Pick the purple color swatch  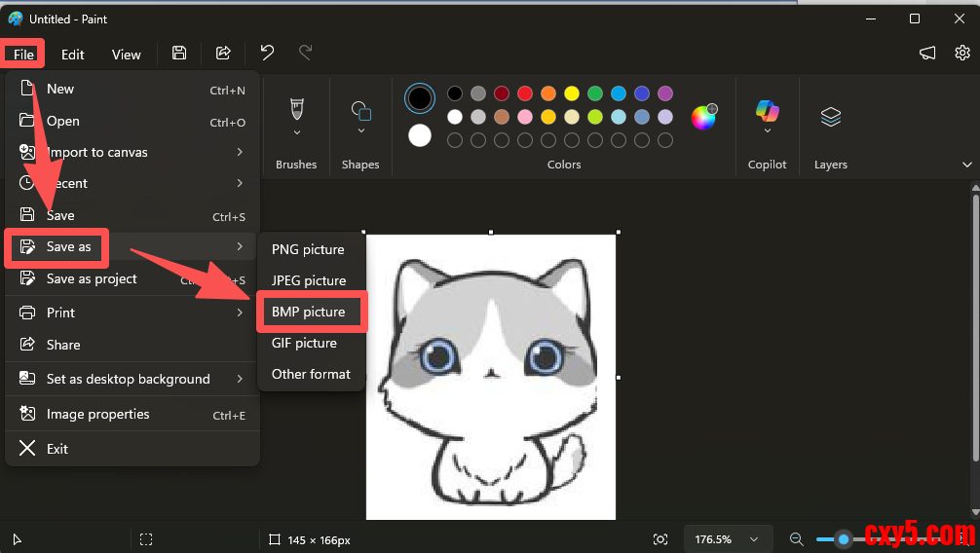[x=665, y=93]
